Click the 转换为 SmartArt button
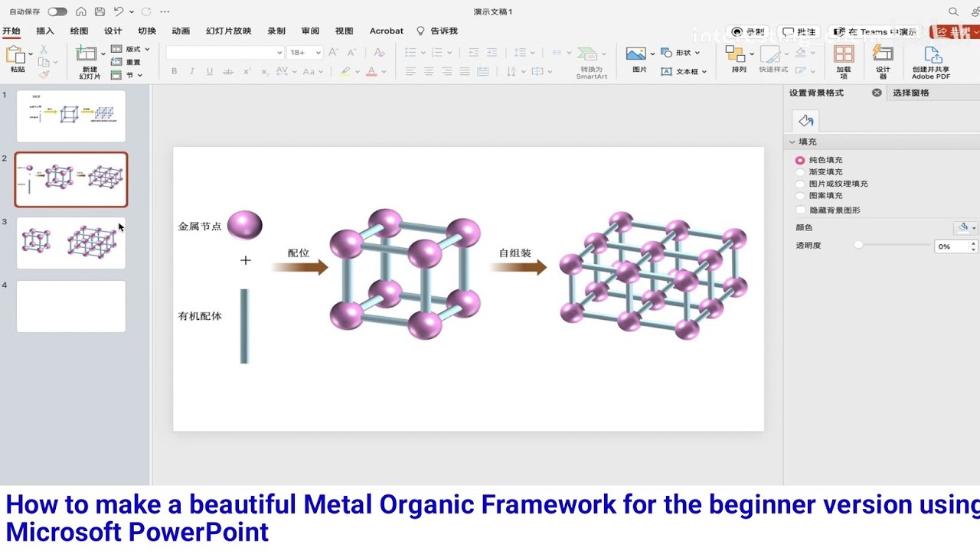The width and height of the screenshot is (980, 551). point(591,63)
